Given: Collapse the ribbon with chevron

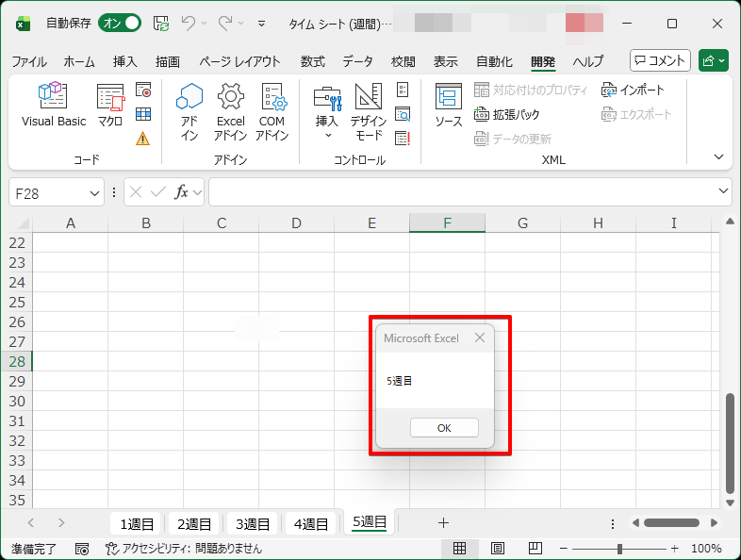Looking at the screenshot, I should pyautogui.click(x=718, y=156).
